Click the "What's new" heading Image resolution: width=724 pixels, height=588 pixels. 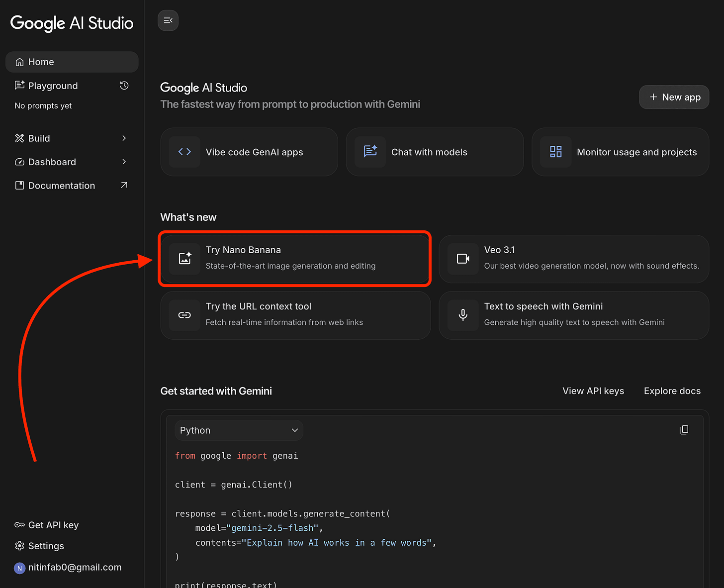point(188,217)
